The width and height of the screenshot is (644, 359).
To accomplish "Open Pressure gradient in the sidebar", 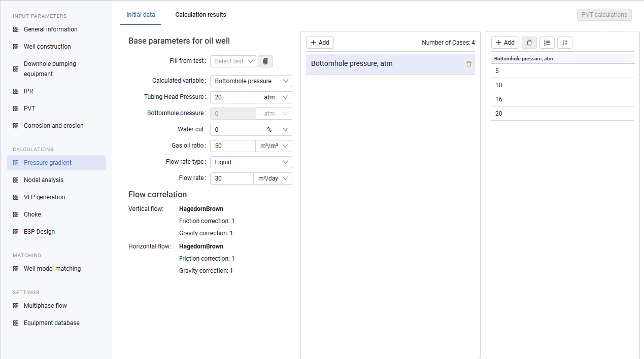I will click(x=56, y=163).
